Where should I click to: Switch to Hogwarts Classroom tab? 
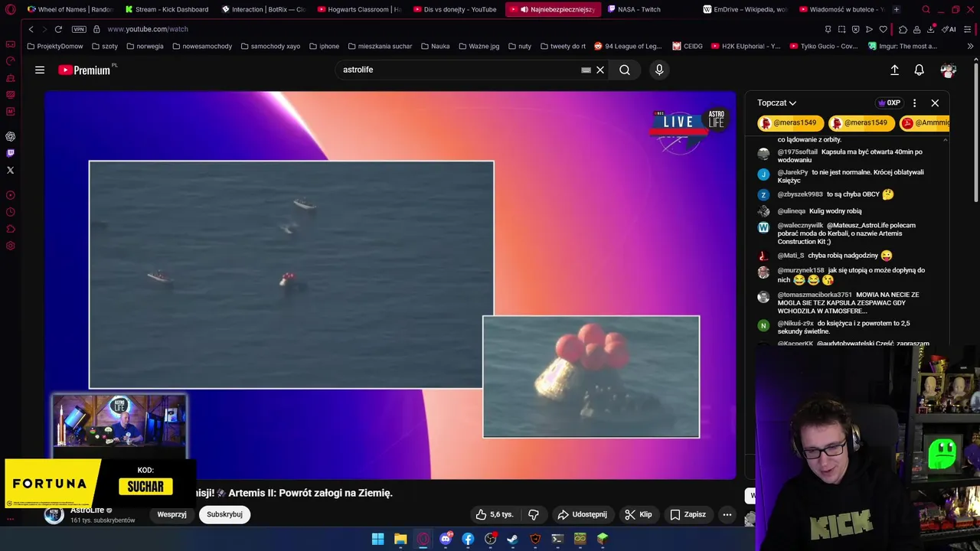[360, 9]
